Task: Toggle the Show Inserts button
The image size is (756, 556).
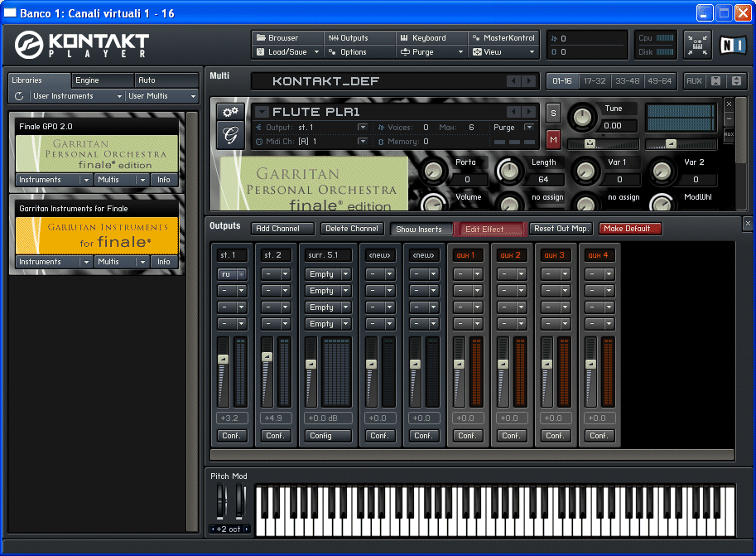Action: [x=422, y=229]
